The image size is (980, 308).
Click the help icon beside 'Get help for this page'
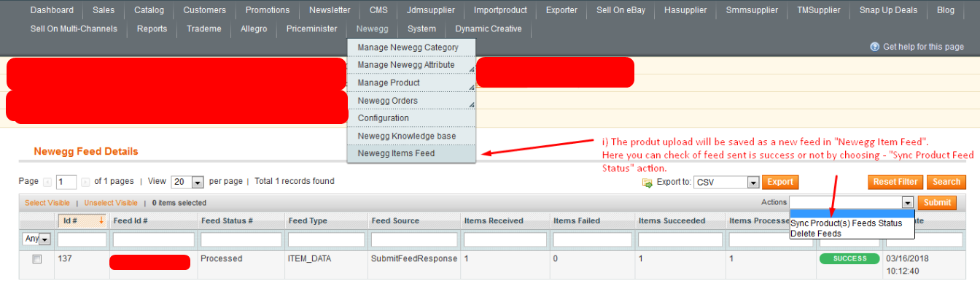[x=875, y=47]
